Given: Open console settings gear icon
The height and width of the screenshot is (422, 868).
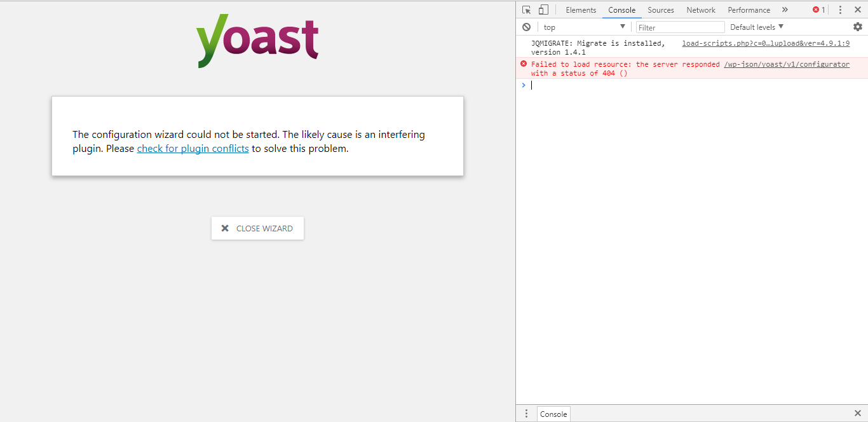Looking at the screenshot, I should tap(858, 27).
